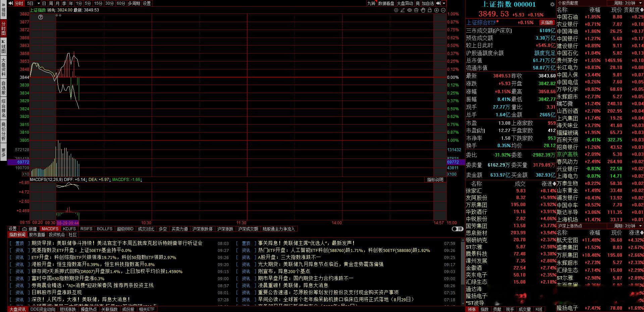The width and height of the screenshot is (644, 312).
Task: Open 数据看盘 data view
Action: [x=386, y=3]
